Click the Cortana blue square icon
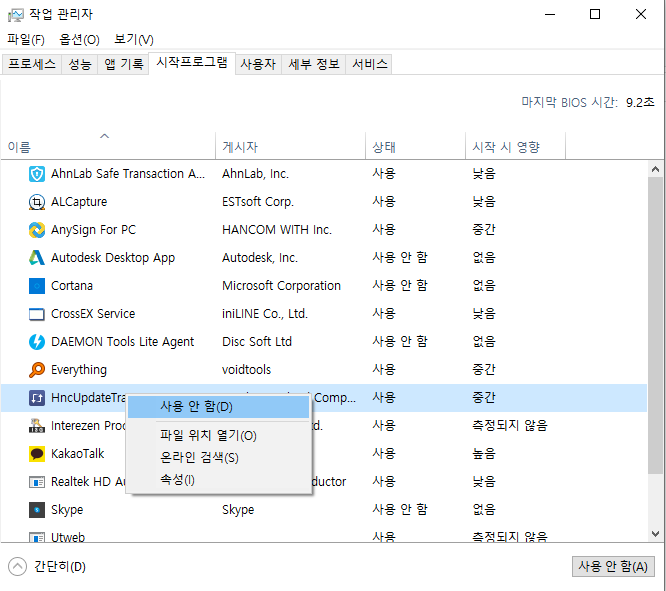The width and height of the screenshot is (666, 591). coord(37,286)
